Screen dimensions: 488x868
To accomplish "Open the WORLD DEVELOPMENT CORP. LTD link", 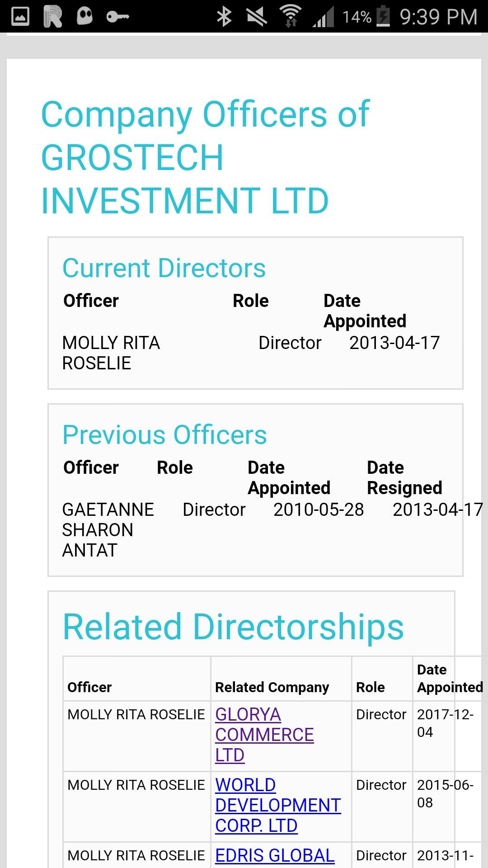I will (278, 806).
